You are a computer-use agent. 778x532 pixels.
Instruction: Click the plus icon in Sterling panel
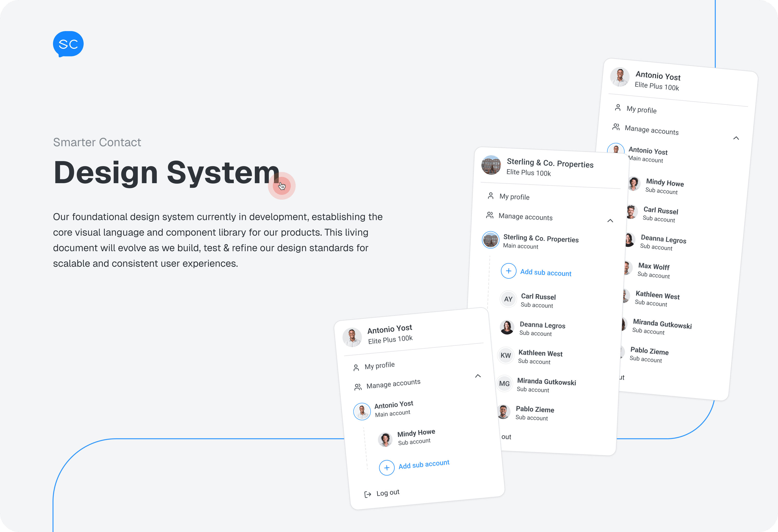tap(509, 271)
